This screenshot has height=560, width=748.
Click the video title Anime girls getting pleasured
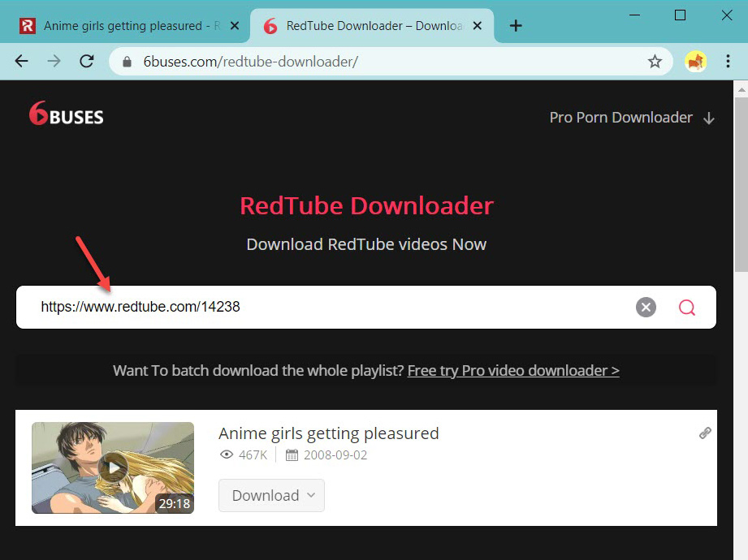(329, 433)
